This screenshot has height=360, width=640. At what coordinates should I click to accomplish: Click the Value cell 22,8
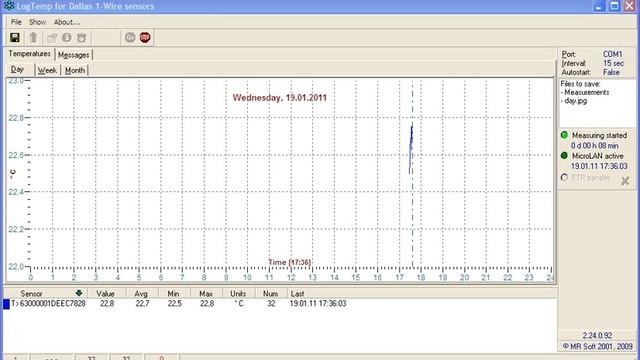pyautogui.click(x=107, y=304)
